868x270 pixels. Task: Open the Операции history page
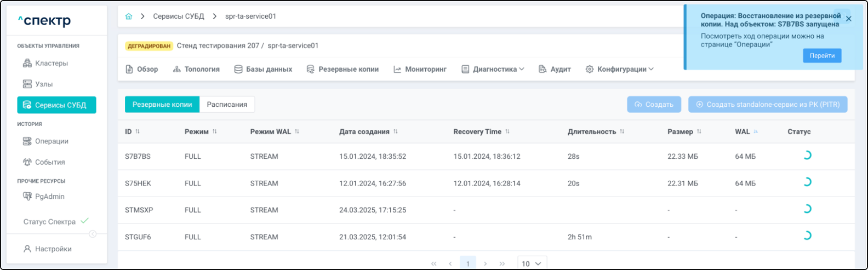coord(52,141)
